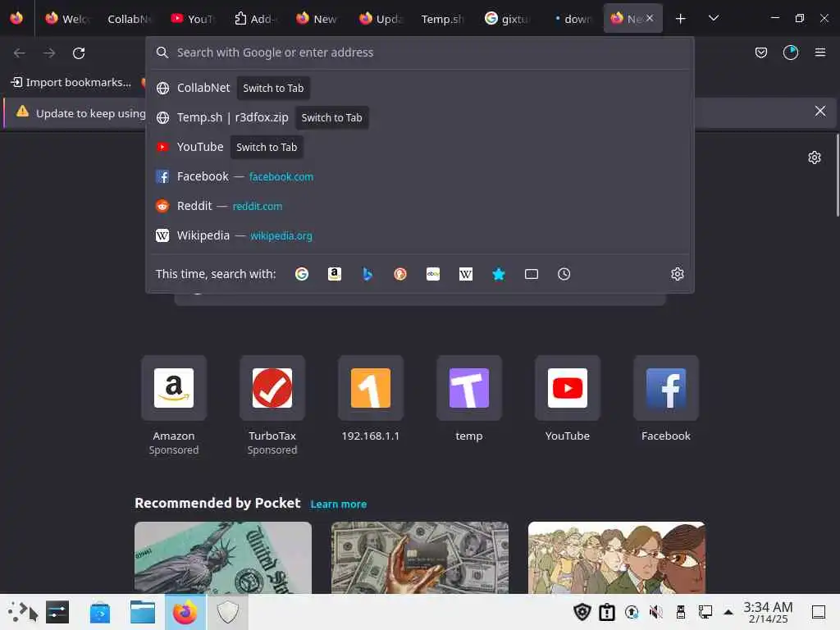Viewport: 840px width, 630px height.
Task: Go back one page
Action: tap(20, 53)
